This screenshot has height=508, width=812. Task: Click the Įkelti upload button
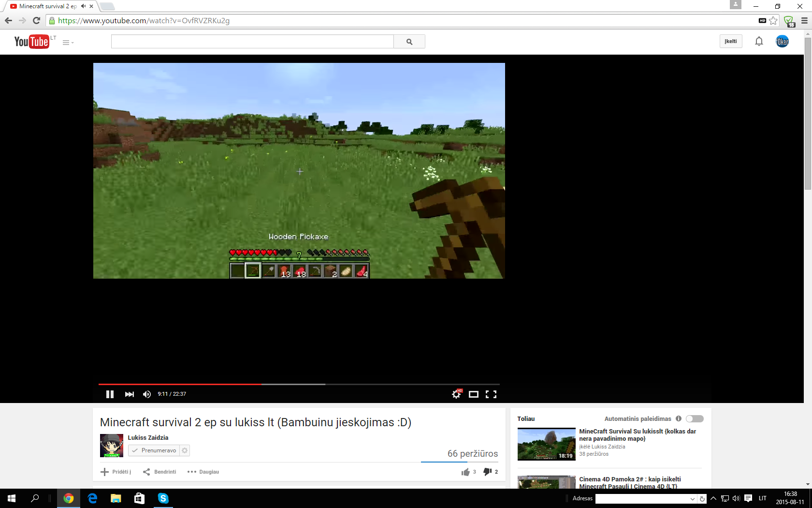pyautogui.click(x=731, y=41)
